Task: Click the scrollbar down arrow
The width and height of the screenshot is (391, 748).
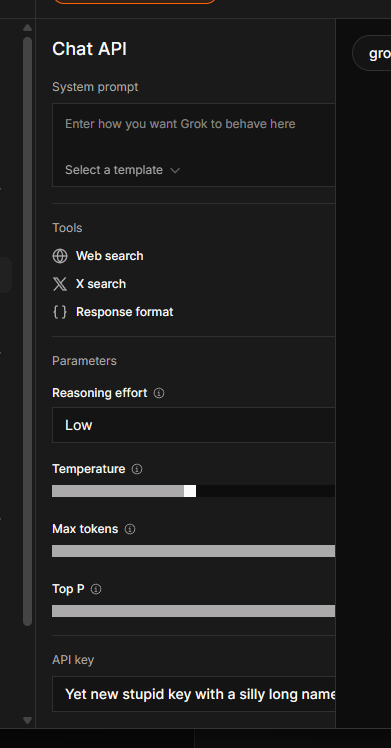Action: pyautogui.click(x=28, y=720)
